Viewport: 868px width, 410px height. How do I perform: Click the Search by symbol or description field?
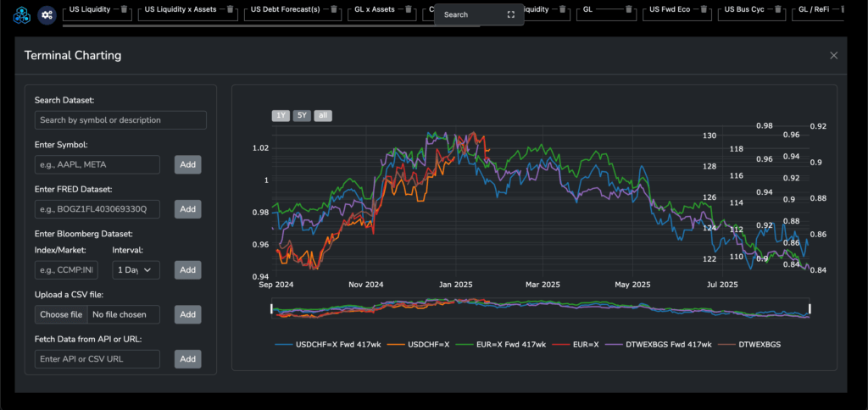click(x=120, y=120)
